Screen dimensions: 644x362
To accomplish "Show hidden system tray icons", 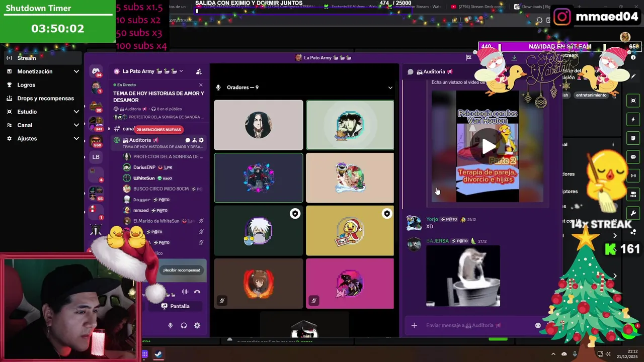I will pos(553,354).
